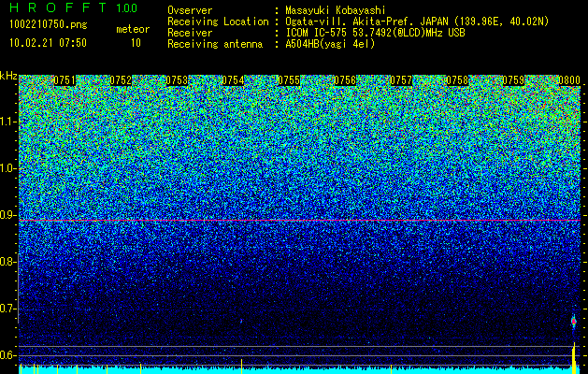Click the meteor count value 10
This screenshot has height=374, width=588.
(x=136, y=43)
